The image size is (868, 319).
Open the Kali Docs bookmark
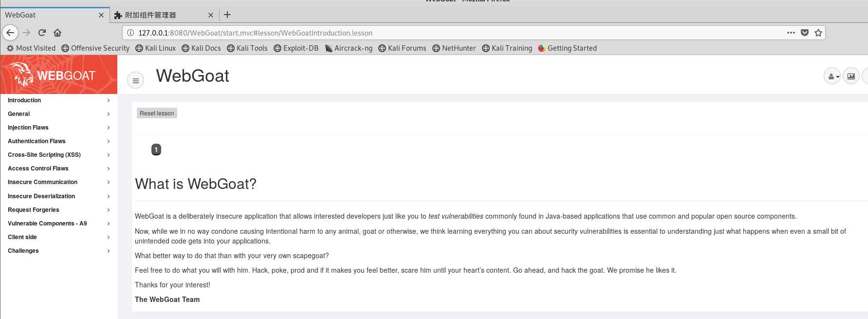pos(201,48)
